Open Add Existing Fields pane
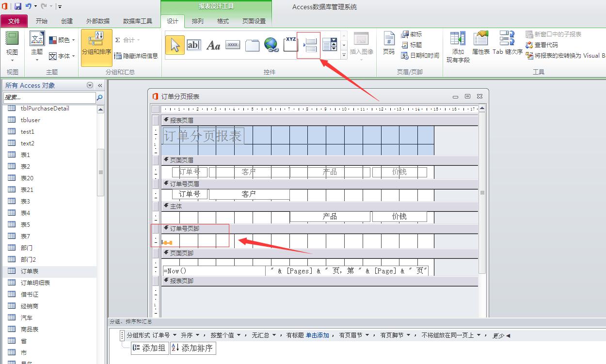Screen dimensions: 606x364 click(458, 47)
